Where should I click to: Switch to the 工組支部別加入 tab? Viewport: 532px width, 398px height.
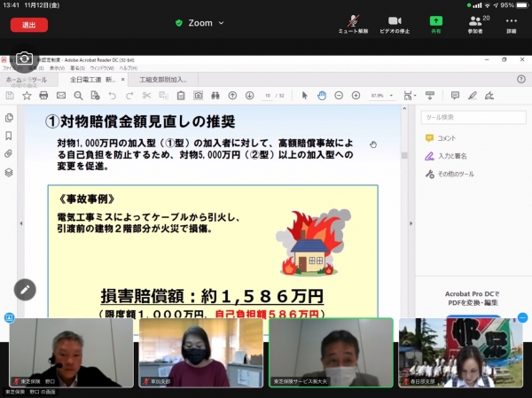166,79
